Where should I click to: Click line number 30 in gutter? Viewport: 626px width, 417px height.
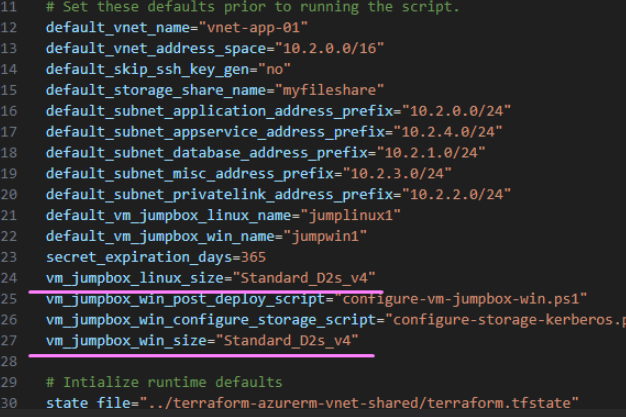point(8,403)
